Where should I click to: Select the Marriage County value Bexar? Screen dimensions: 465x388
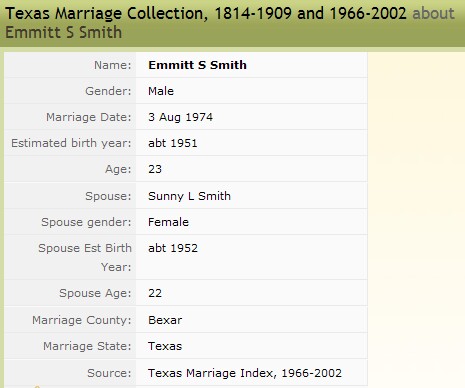point(165,320)
